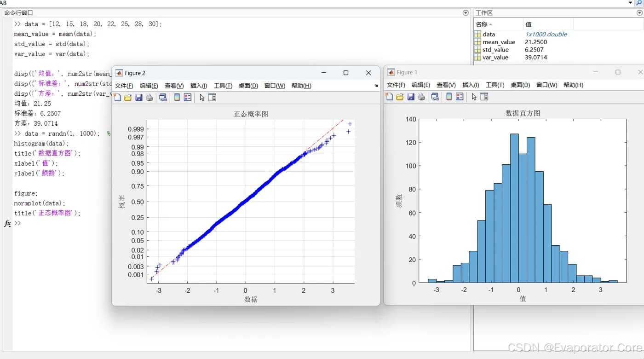Click Link Plot icon in Figure 2 toolbar
Image resolution: width=644 pixels, height=359 pixels.
click(163, 97)
